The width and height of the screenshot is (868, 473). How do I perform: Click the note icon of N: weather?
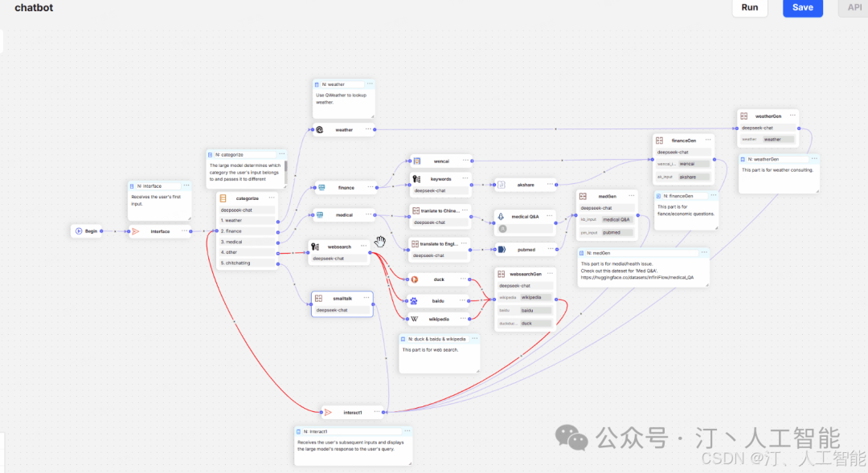click(317, 84)
